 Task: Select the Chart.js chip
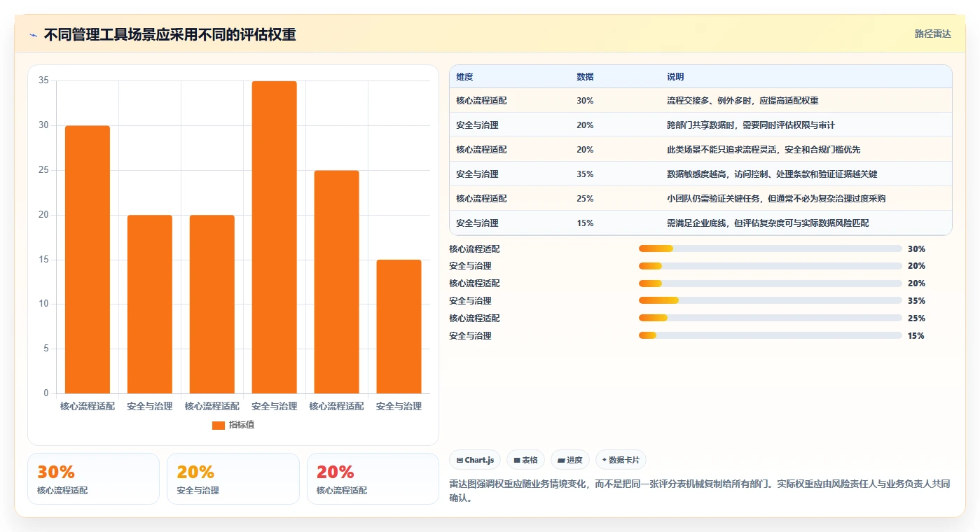tap(475, 460)
